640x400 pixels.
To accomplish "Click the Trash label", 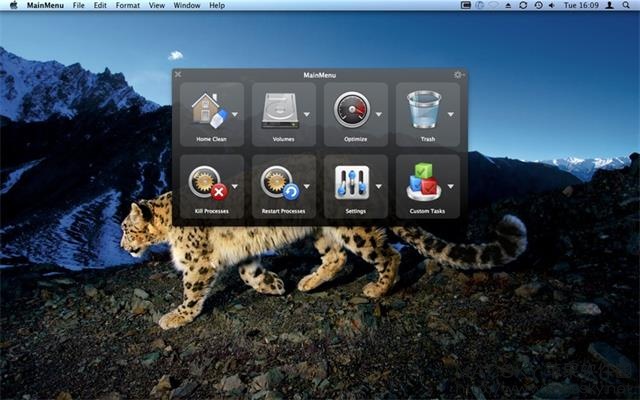I will coord(427,139).
